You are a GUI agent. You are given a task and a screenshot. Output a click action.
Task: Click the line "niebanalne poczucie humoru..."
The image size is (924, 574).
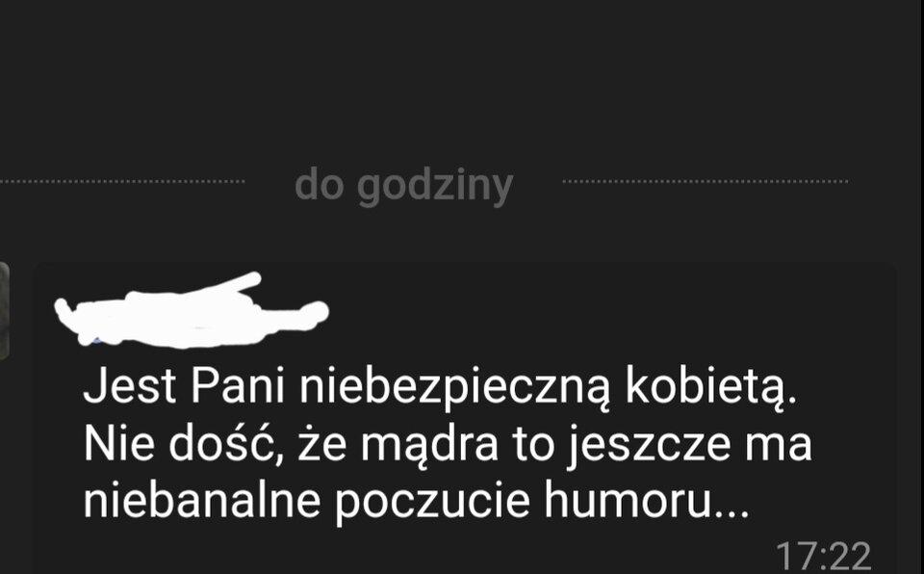tap(416, 501)
